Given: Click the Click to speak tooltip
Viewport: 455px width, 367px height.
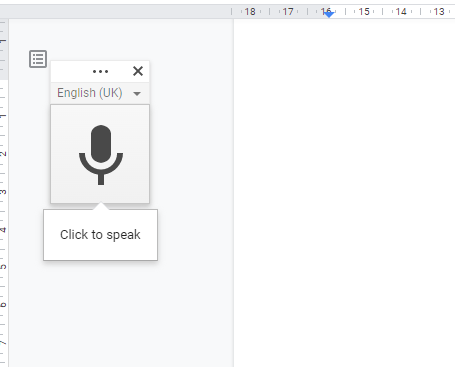Looking at the screenshot, I should pyautogui.click(x=100, y=235).
